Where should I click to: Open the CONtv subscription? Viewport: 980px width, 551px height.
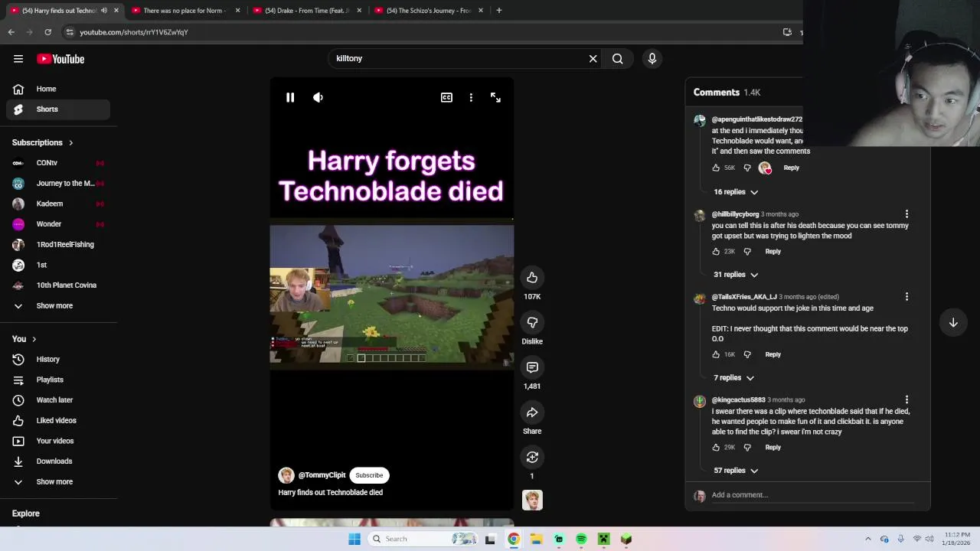point(58,163)
